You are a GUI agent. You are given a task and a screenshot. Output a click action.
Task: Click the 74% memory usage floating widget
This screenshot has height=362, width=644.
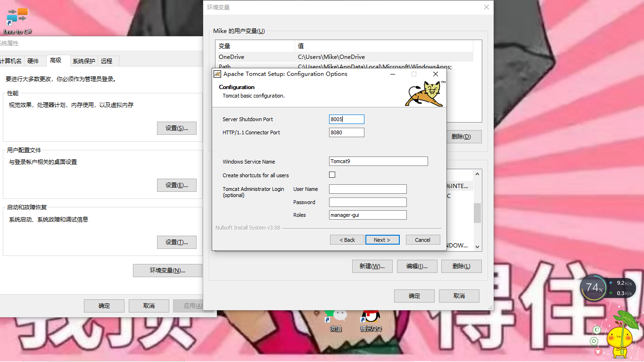tap(594, 287)
